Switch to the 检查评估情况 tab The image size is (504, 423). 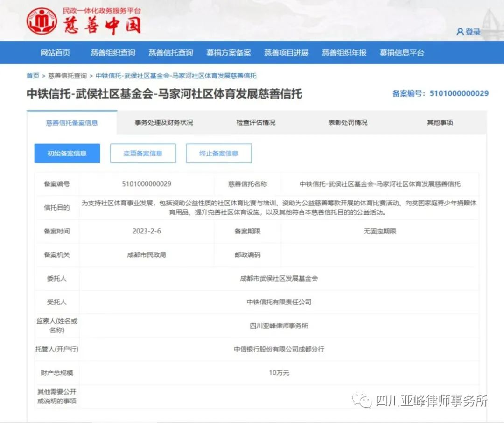coord(256,122)
